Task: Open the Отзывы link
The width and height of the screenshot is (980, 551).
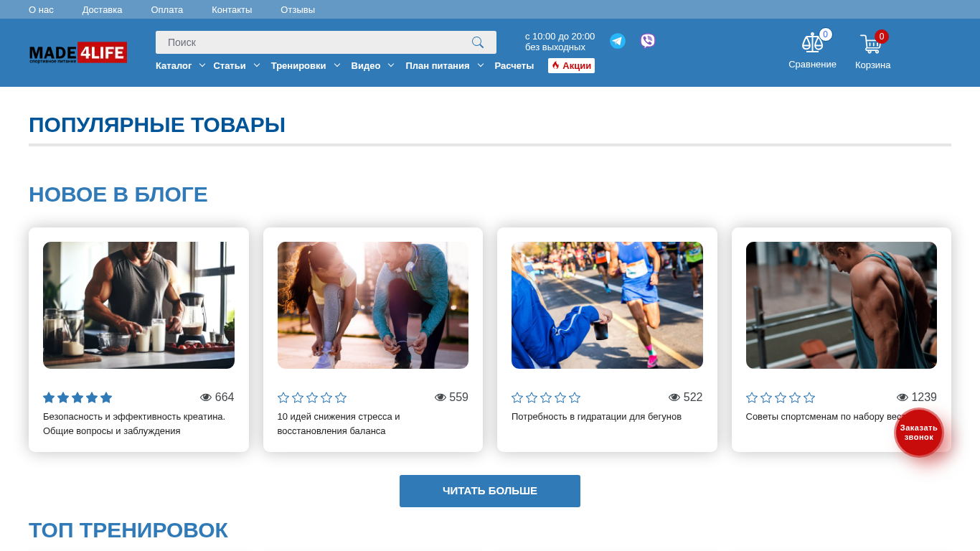Action: [x=298, y=9]
